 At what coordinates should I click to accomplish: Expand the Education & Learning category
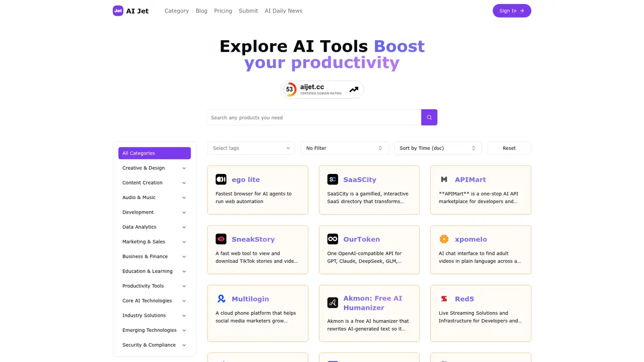(154, 271)
